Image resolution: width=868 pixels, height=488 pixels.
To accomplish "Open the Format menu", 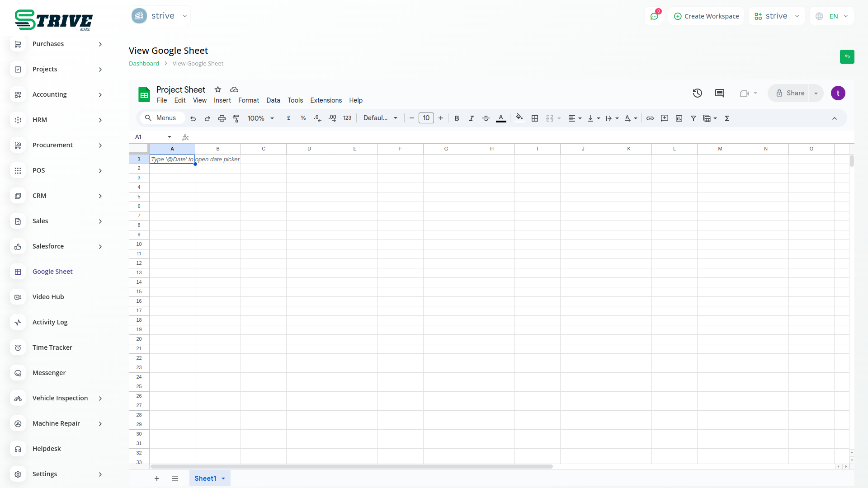I will coord(248,100).
